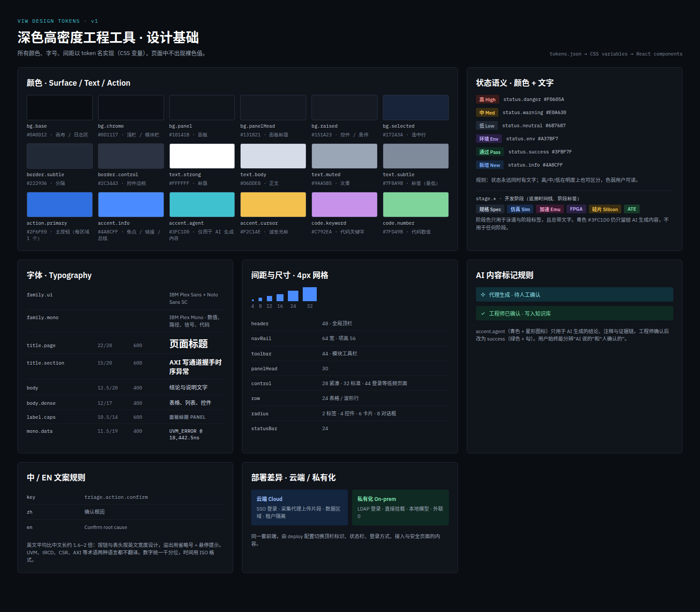Click the 32 spacing square
This screenshot has height=612, width=700.
pos(310,294)
